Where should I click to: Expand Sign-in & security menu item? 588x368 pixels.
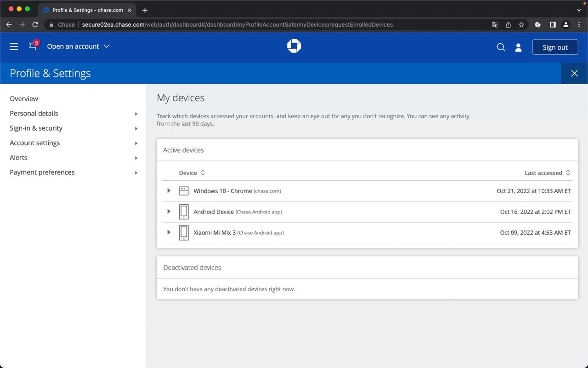[x=36, y=128]
